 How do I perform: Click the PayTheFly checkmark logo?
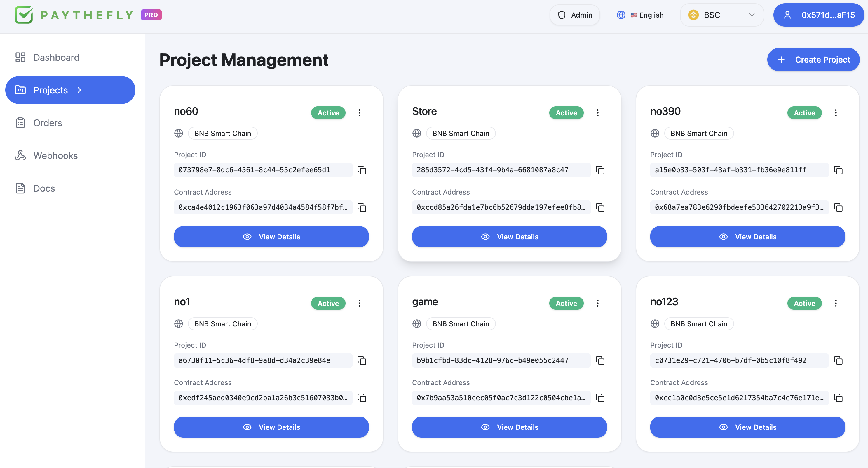(x=23, y=15)
